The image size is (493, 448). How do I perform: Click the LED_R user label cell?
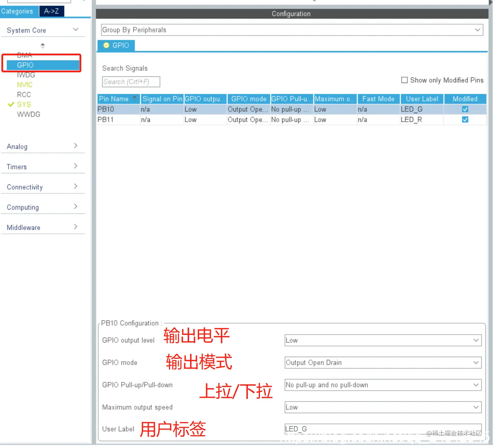coord(422,120)
